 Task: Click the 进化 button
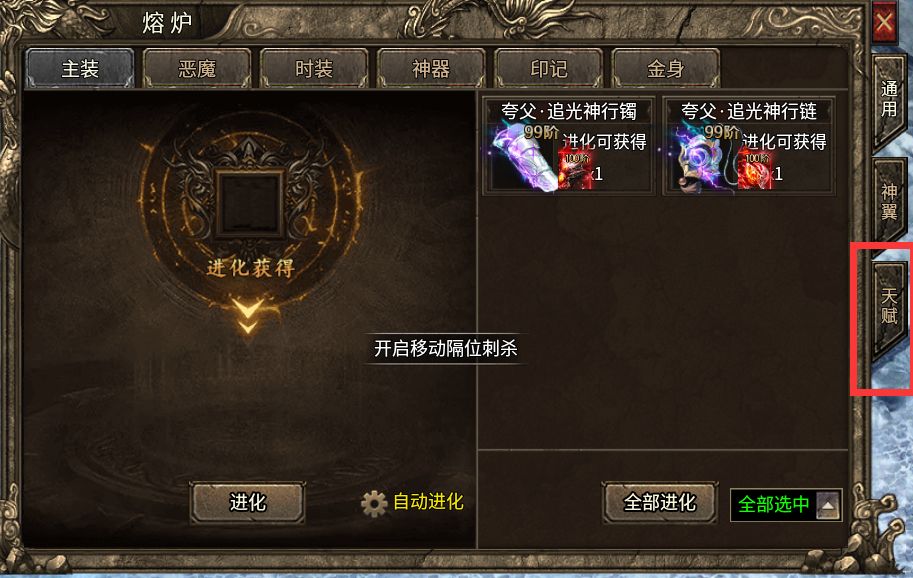click(x=247, y=502)
